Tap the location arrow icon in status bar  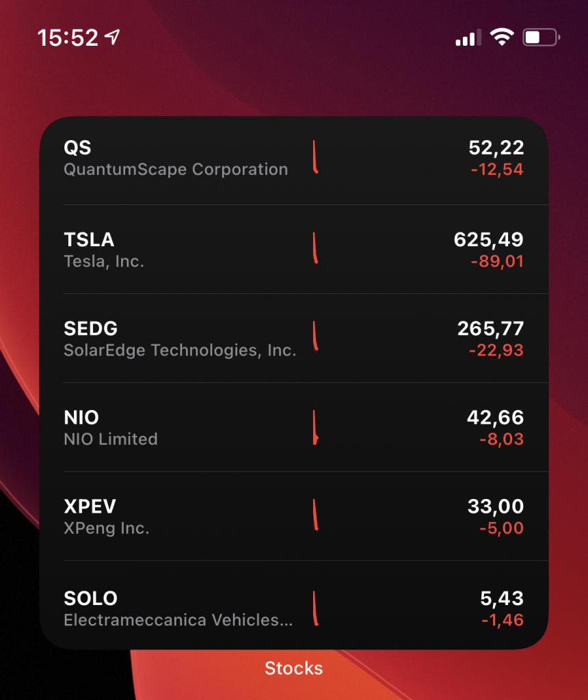(113, 37)
